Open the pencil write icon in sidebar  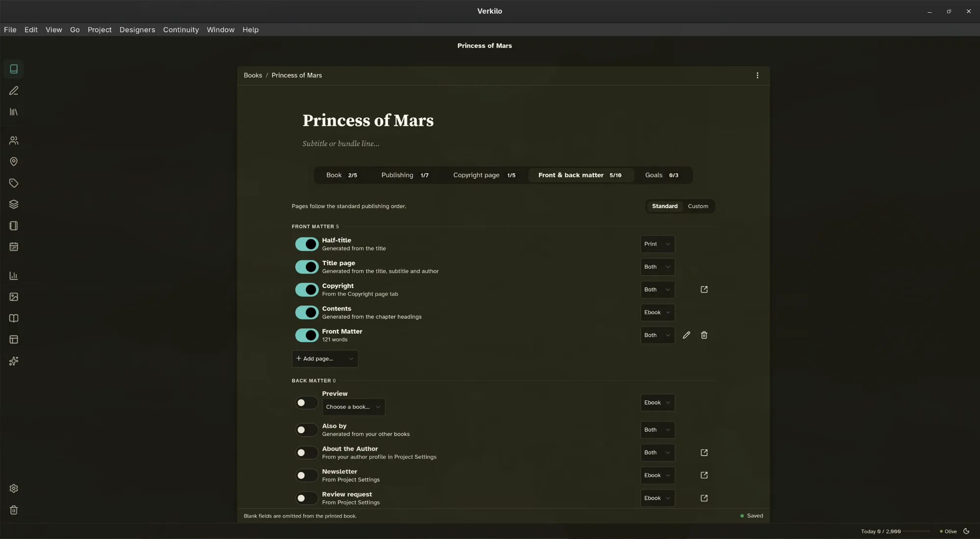pyautogui.click(x=14, y=91)
